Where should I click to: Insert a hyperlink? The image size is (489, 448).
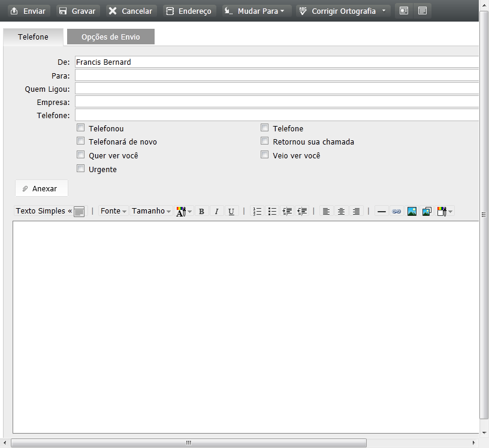[396, 211]
